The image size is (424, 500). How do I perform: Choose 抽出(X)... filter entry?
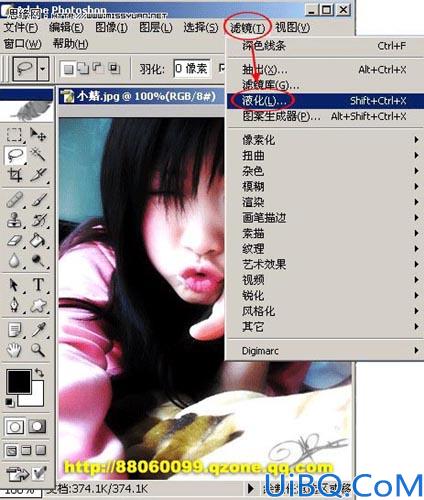point(325,70)
